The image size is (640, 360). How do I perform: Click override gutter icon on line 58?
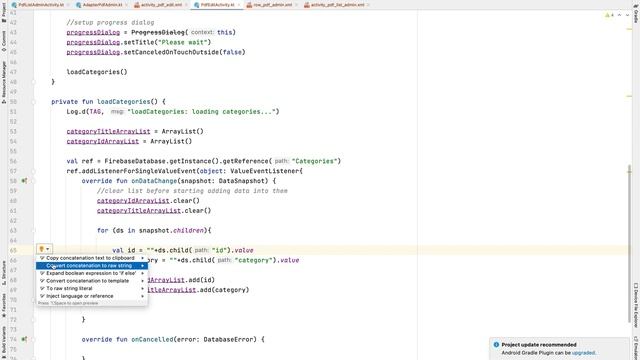pos(24,181)
